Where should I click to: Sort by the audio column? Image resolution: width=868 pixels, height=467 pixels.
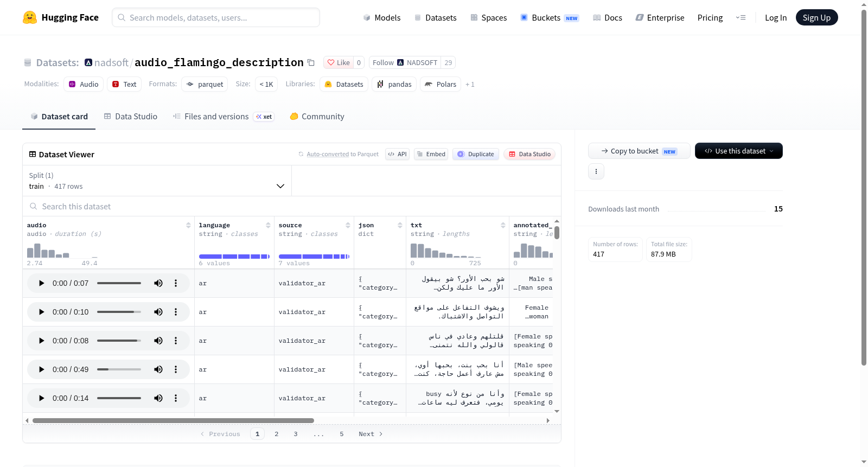(188, 225)
